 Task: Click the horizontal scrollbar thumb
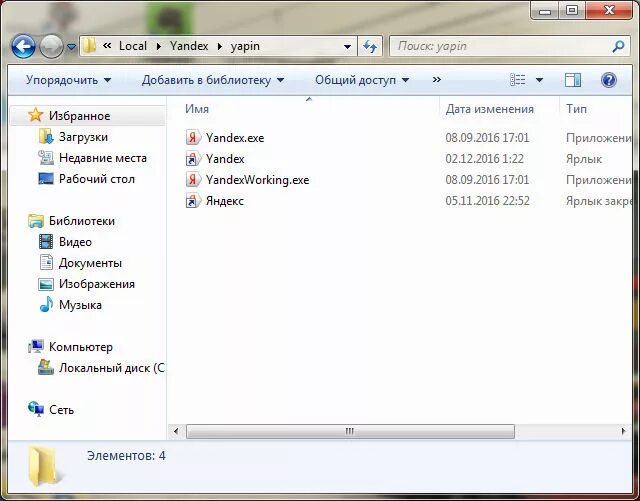[350, 432]
